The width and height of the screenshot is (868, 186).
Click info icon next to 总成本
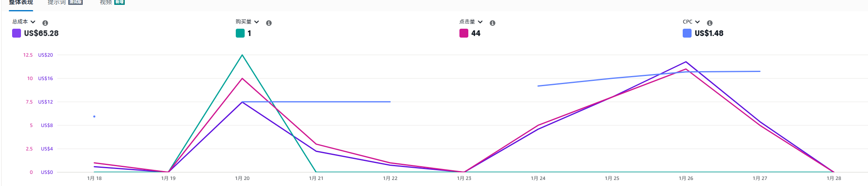(45, 23)
